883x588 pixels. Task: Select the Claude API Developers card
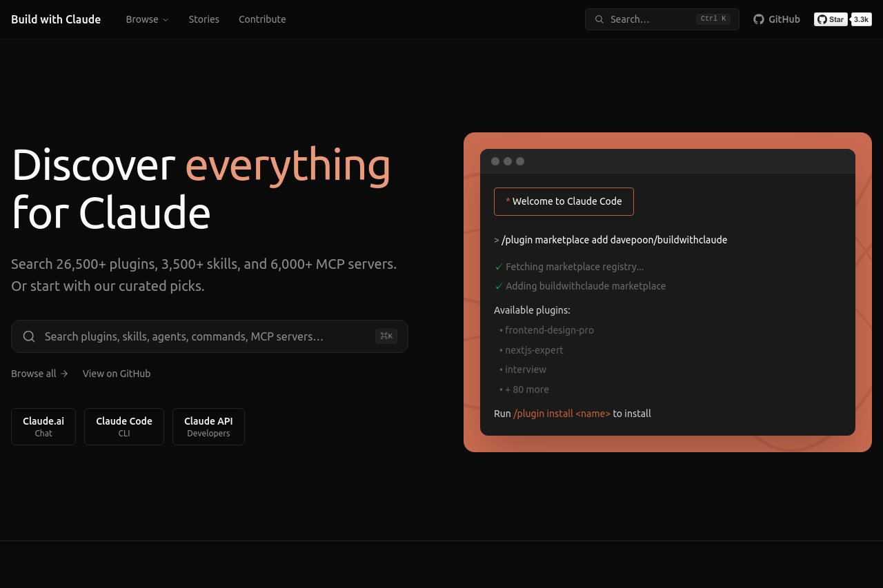click(208, 427)
